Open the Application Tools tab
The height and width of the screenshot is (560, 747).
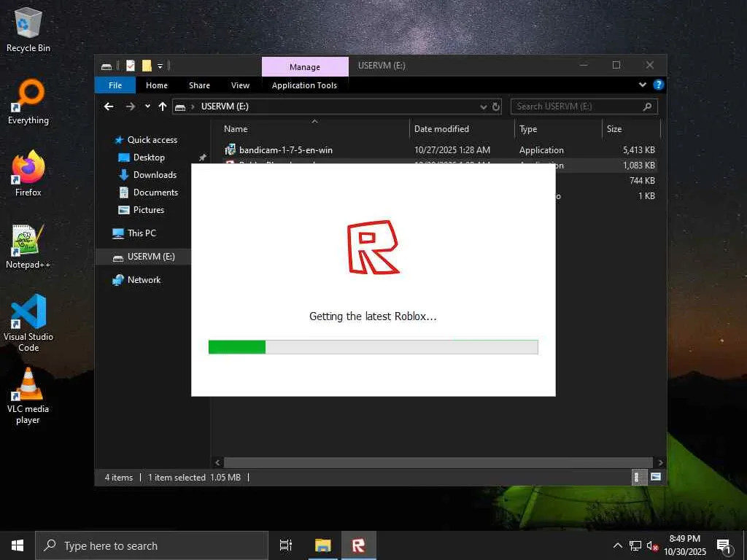click(x=304, y=85)
